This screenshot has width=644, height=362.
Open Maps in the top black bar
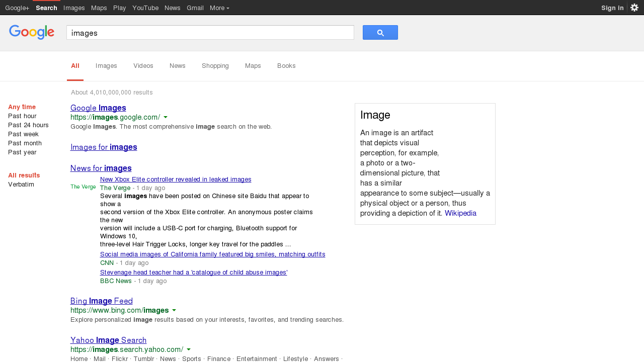[x=99, y=8]
